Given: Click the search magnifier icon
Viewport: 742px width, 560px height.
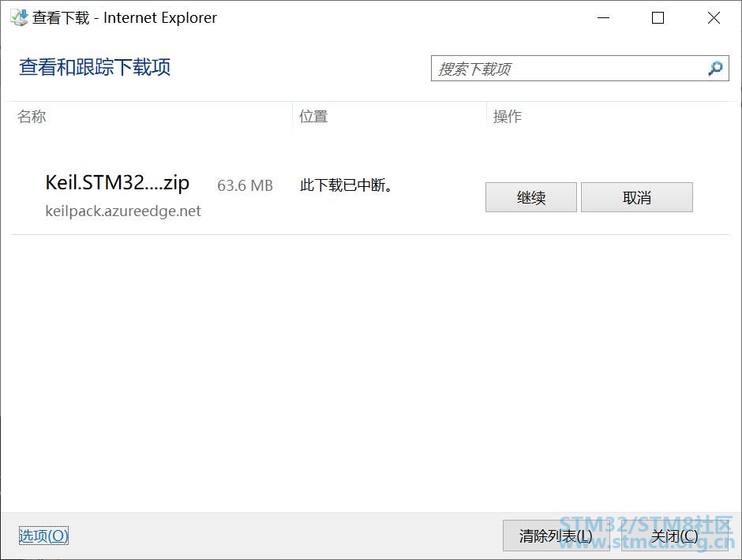Looking at the screenshot, I should [x=715, y=69].
